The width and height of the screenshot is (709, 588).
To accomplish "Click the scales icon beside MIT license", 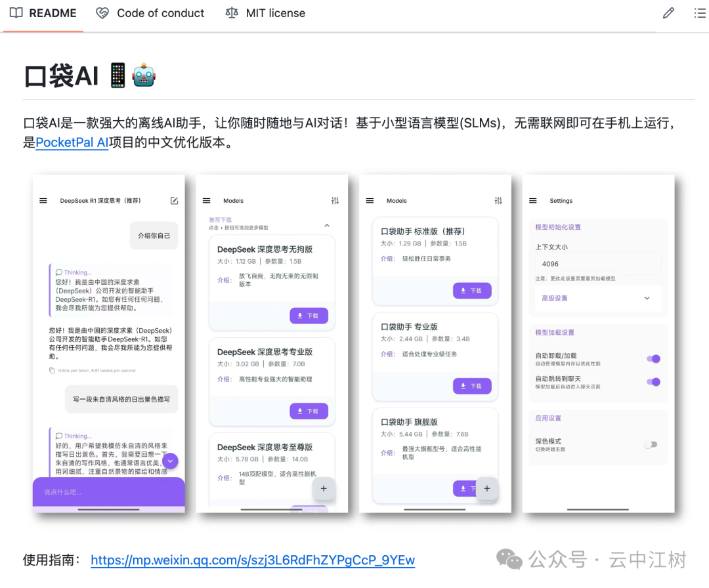I will pos(232,13).
